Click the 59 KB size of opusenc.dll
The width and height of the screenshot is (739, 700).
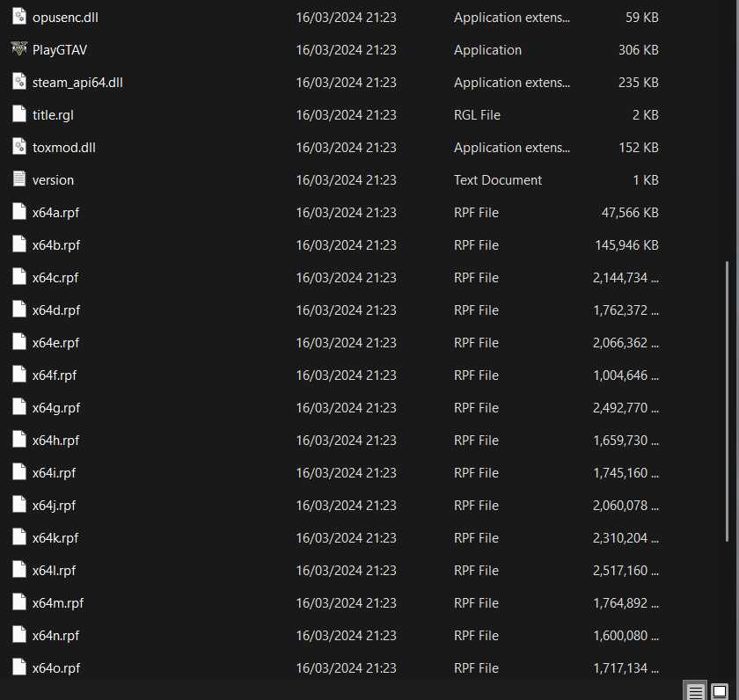click(x=642, y=18)
